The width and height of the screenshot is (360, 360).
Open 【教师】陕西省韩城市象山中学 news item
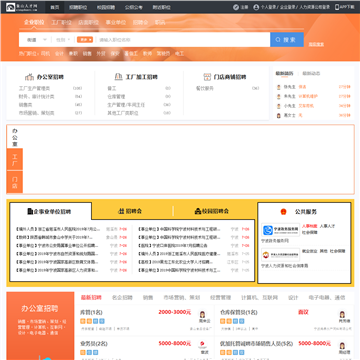tap(55, 237)
